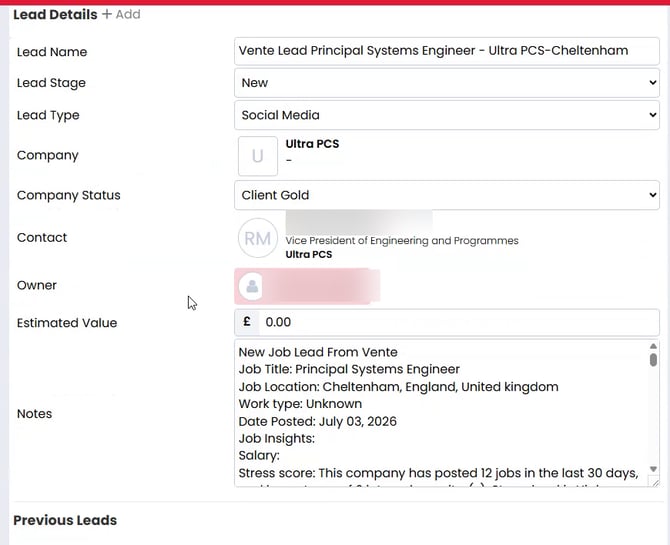Click the Job Location Cheltenham line in notes

398,387
